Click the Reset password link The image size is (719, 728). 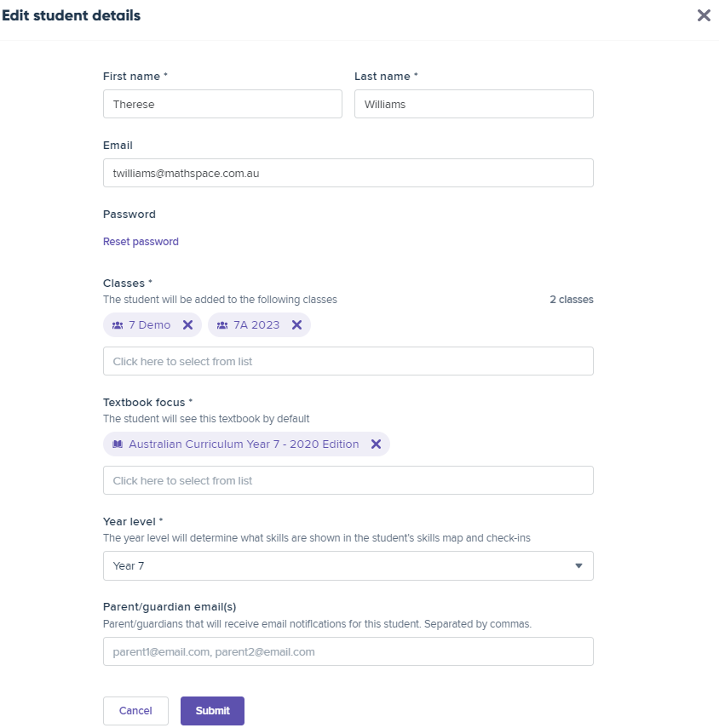(x=141, y=242)
